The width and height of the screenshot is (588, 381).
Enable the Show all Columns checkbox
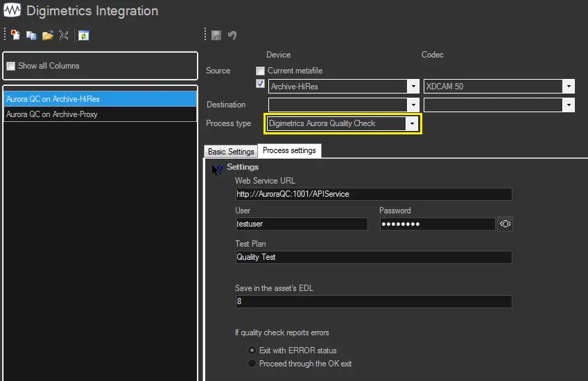pos(10,67)
